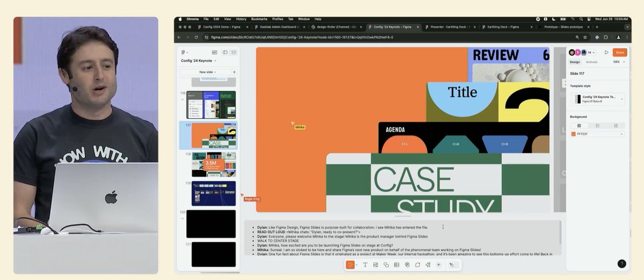The image size is (644, 280).
Task: Open the FF7237 background color dropdown arrow
Action: [622, 134]
